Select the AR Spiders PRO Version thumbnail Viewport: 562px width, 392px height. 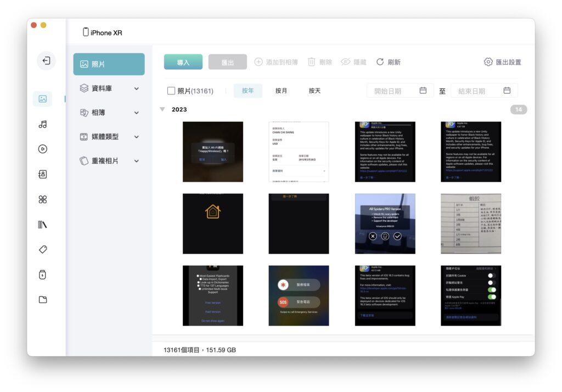[x=385, y=224]
